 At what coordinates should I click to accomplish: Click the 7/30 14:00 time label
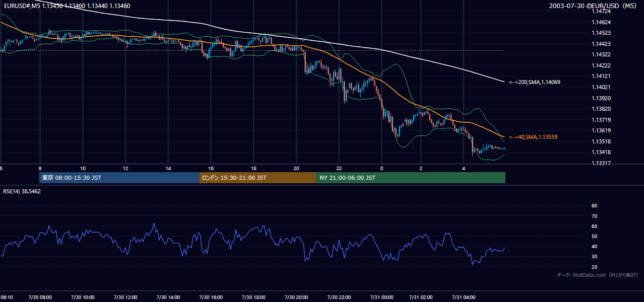point(168,297)
